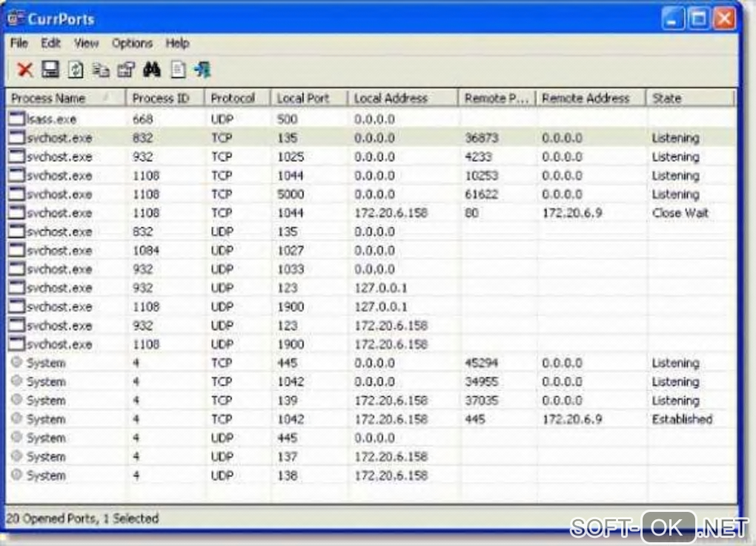Click remote port 34955
The image size is (756, 546).
click(x=481, y=381)
